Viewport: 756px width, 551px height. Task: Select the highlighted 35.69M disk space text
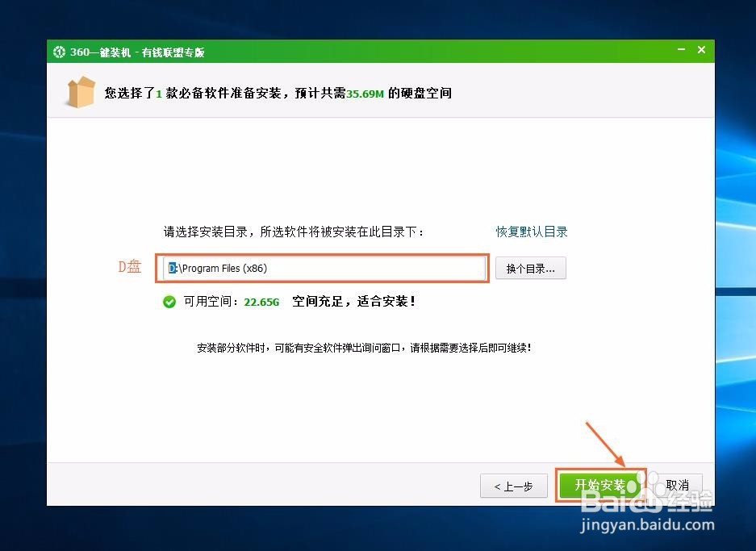365,93
